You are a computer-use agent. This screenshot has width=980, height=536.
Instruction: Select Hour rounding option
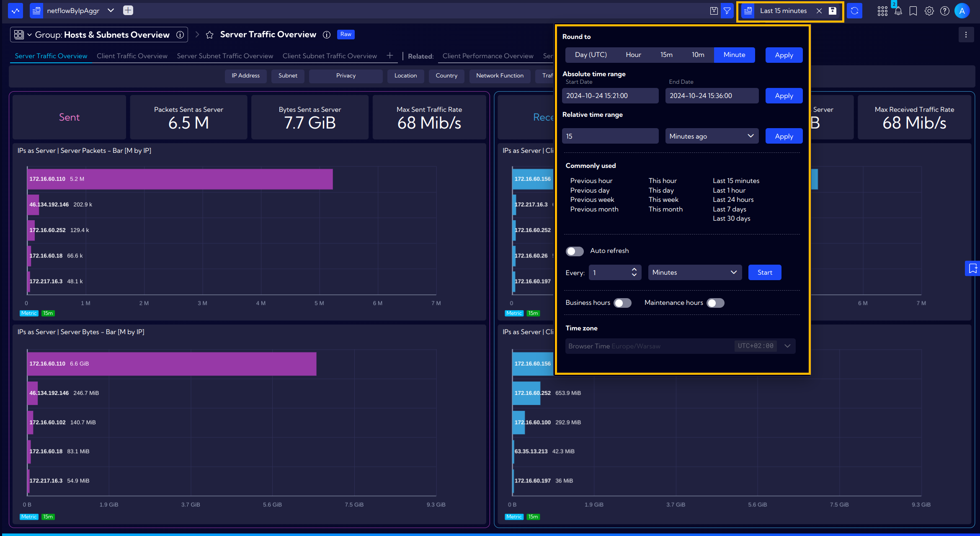click(633, 55)
